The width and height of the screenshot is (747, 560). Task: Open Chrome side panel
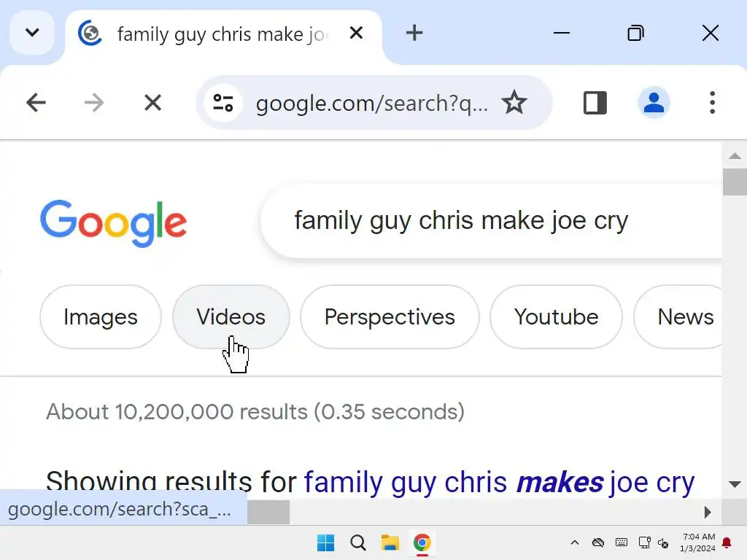point(595,103)
